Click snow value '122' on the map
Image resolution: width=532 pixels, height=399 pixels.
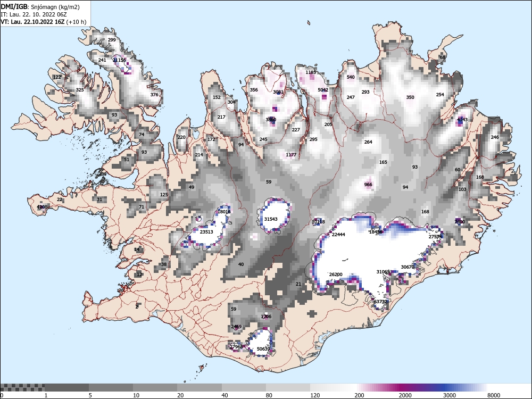(57, 77)
